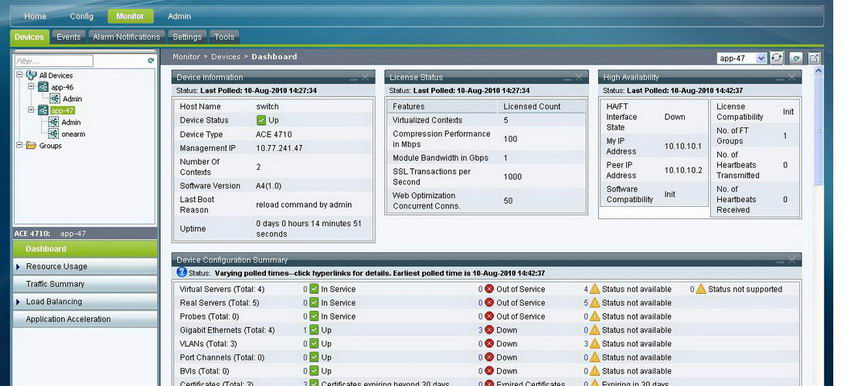Click the Down icon in Port Channels row

point(489,357)
